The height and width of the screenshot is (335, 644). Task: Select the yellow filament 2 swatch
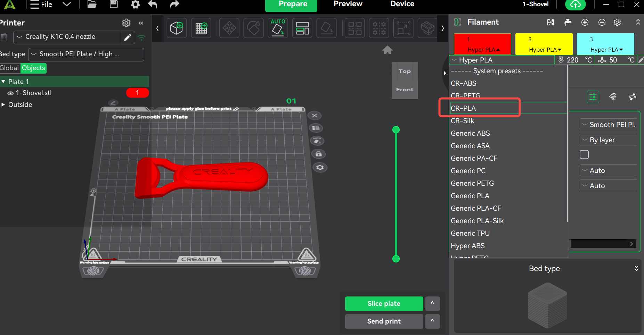point(544,44)
